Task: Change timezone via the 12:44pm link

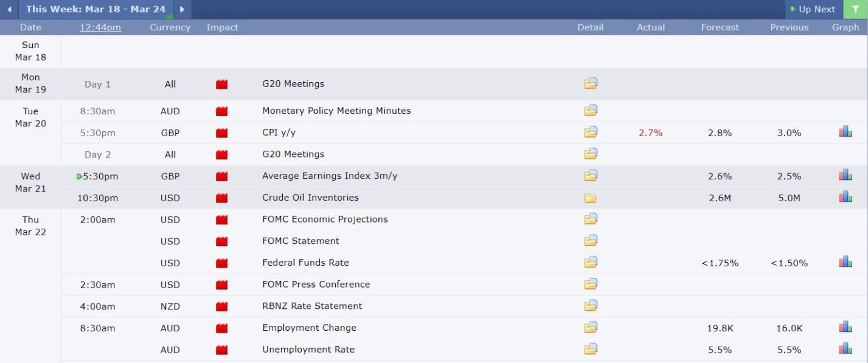Action: [x=100, y=27]
